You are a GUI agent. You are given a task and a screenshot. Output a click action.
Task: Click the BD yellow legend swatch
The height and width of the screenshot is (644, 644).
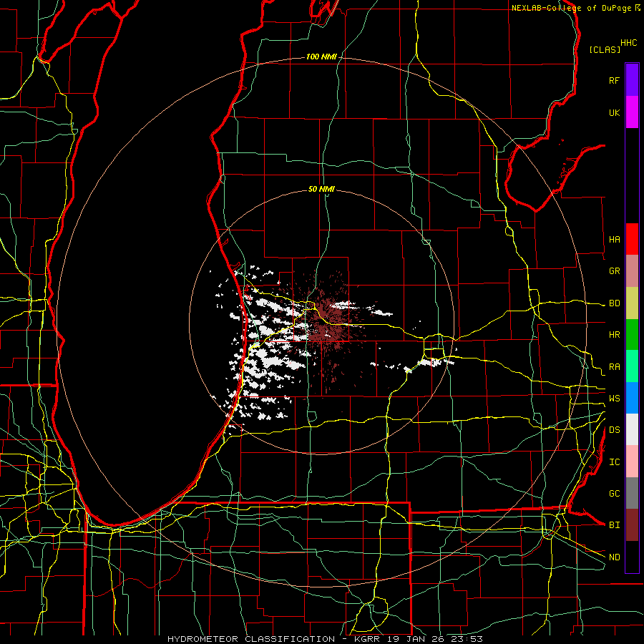632,303
